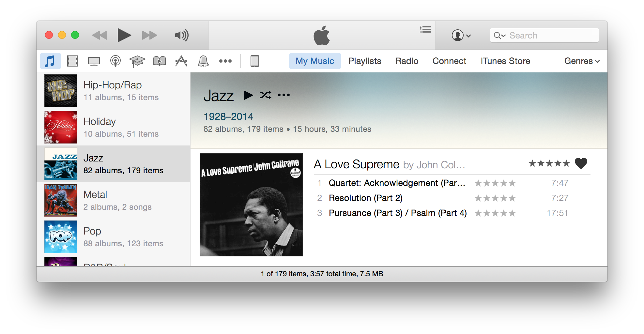Open the Genres view dropdown

pos(582,61)
